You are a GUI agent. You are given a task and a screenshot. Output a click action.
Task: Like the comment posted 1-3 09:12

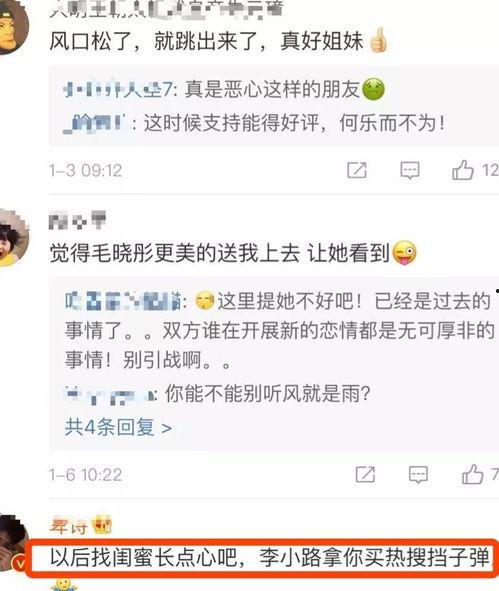click(x=463, y=170)
